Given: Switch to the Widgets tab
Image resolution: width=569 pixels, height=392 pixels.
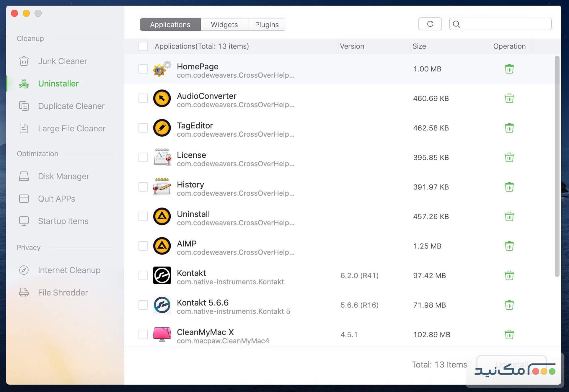Looking at the screenshot, I should click(224, 24).
